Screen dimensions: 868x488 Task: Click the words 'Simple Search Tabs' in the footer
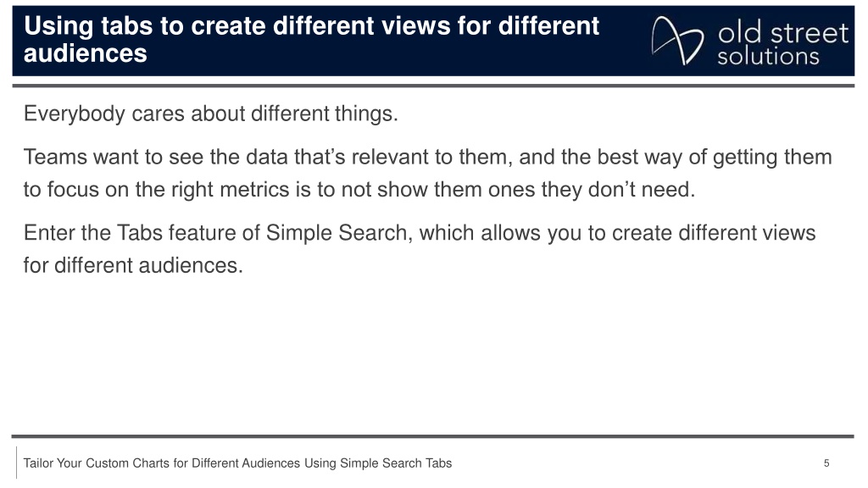395,463
